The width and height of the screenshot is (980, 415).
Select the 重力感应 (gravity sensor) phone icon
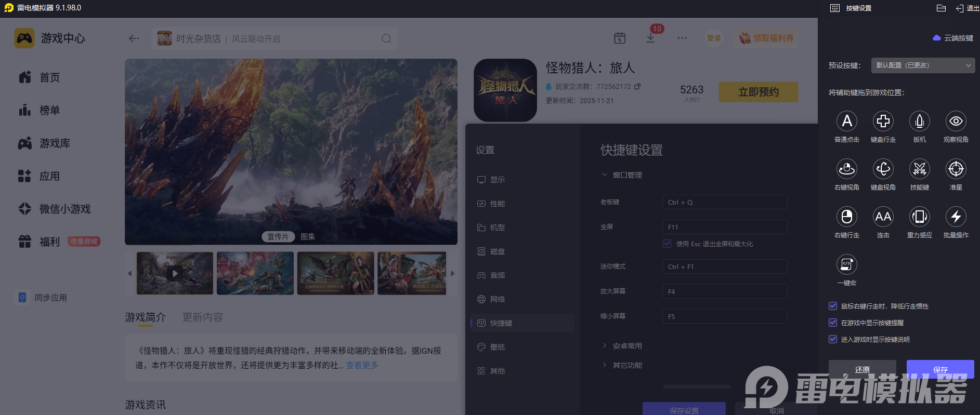[920, 217]
